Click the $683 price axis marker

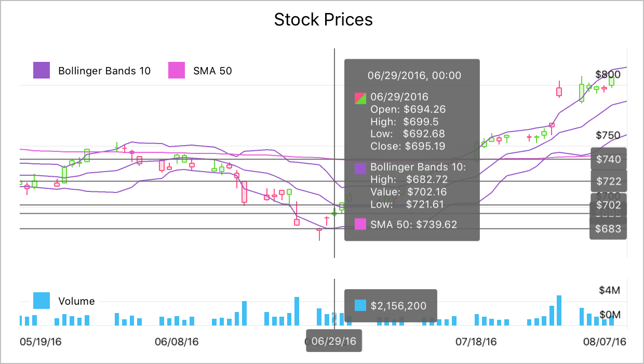click(608, 228)
